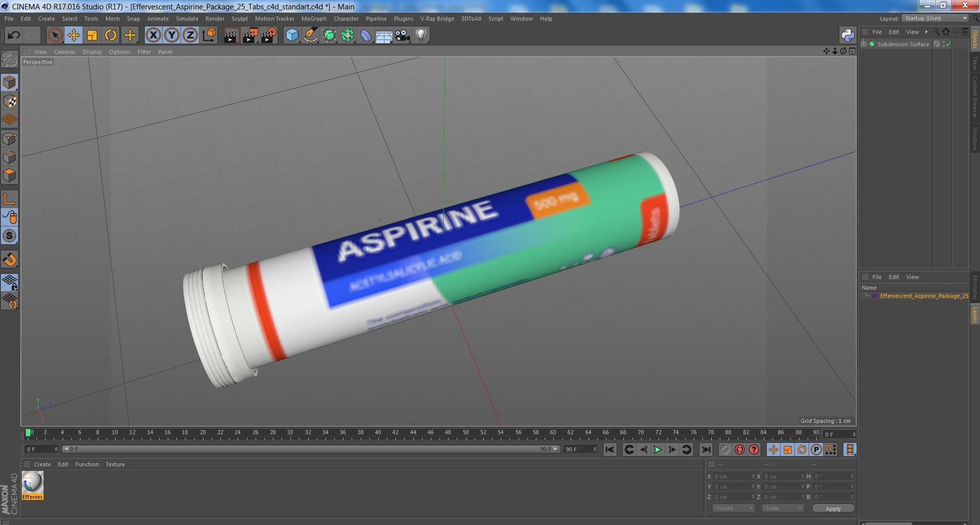Open the Layout dropdown Startup (User)
The image size is (980, 525).
(x=935, y=18)
